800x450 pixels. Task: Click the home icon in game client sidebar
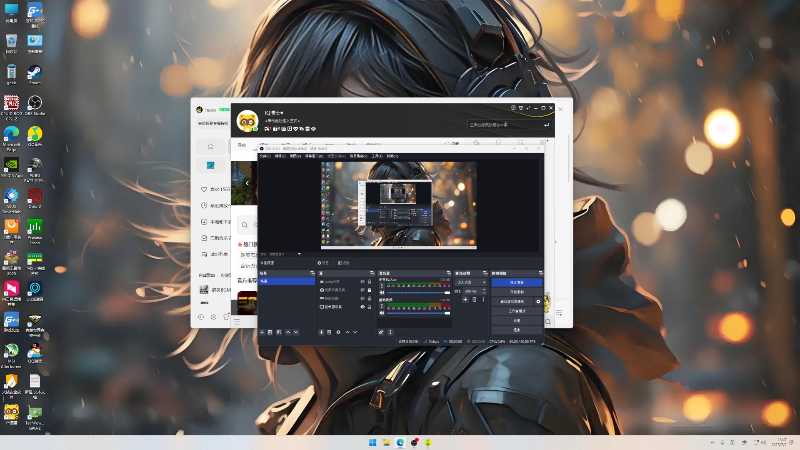pyautogui.click(x=210, y=146)
